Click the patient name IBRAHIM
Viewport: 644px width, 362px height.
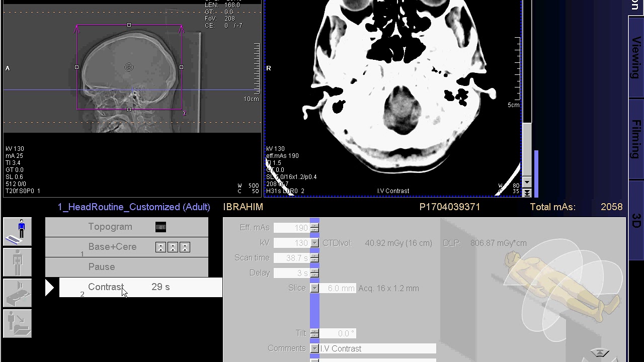click(x=243, y=207)
